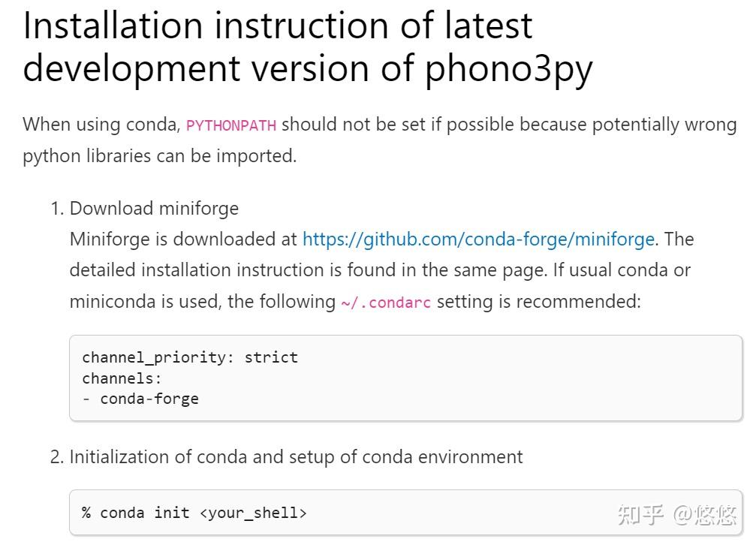756x545 pixels.
Task: Click the 知乎 watermark logo
Action: (640, 515)
